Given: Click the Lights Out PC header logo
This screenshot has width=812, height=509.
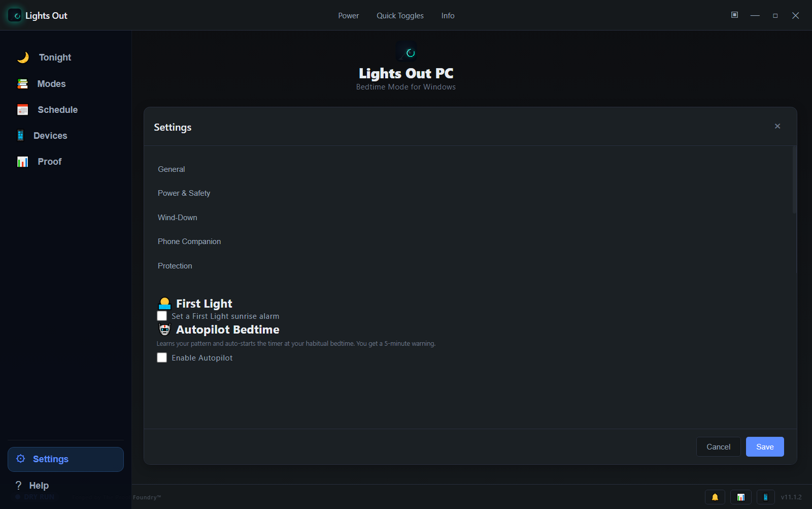Looking at the screenshot, I should point(407,52).
